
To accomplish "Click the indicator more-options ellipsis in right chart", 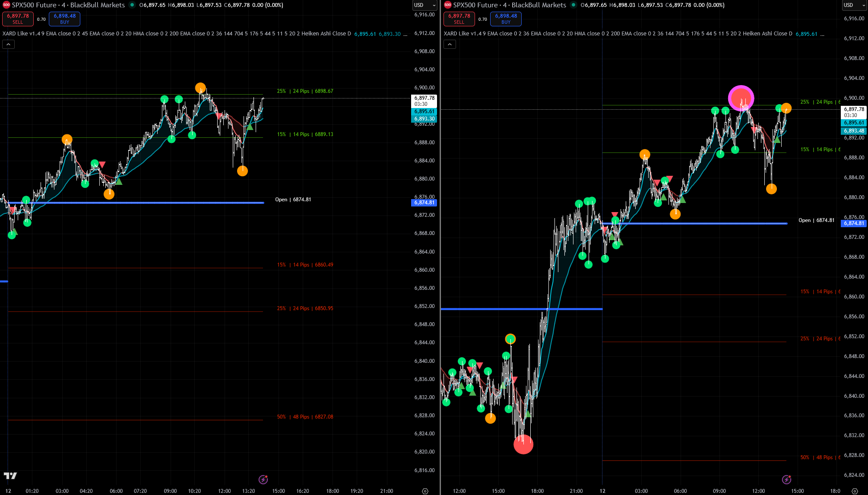I will click(822, 34).
